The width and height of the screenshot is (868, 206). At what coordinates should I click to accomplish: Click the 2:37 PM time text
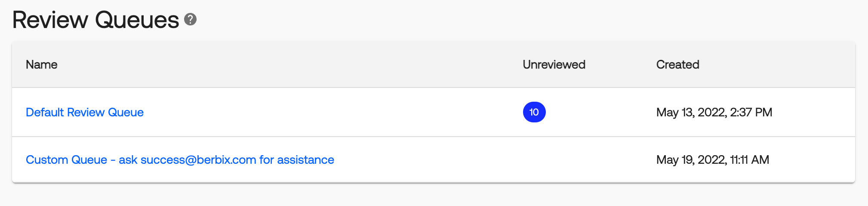click(751, 112)
